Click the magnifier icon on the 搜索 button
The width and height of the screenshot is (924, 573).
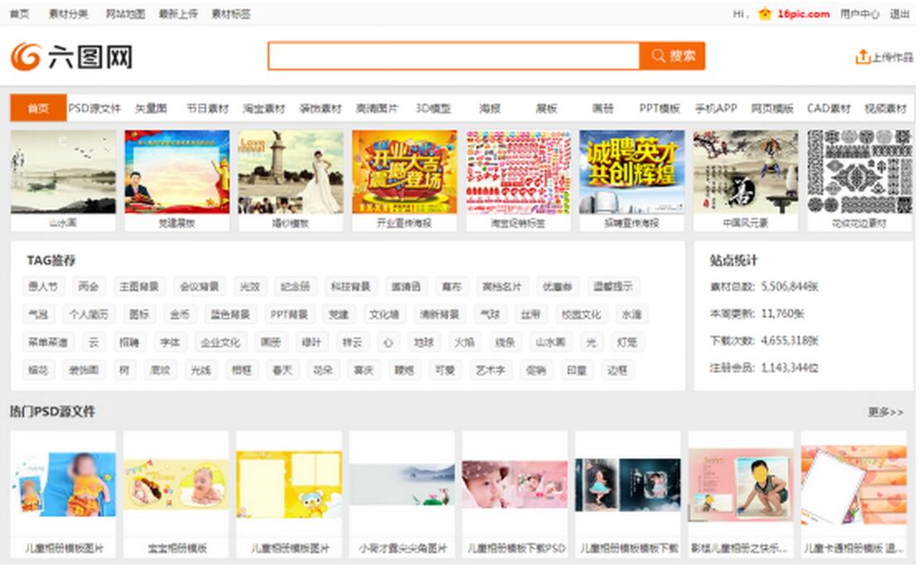tap(659, 56)
